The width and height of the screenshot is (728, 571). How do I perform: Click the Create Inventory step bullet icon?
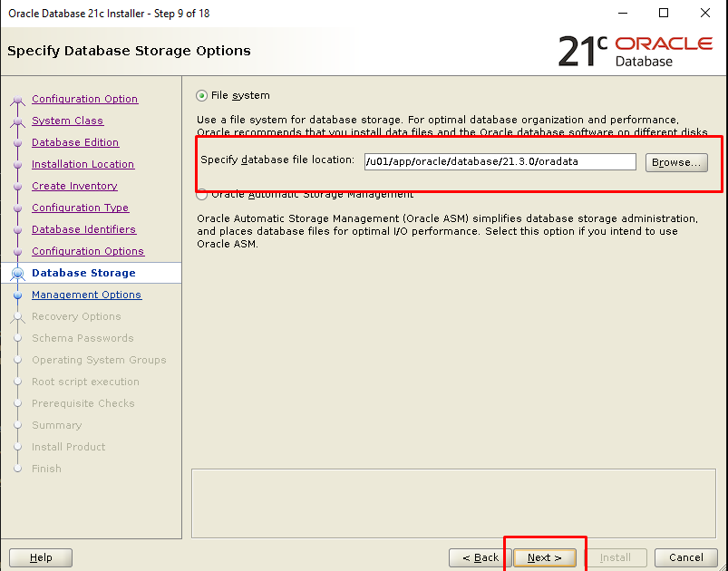(17, 187)
